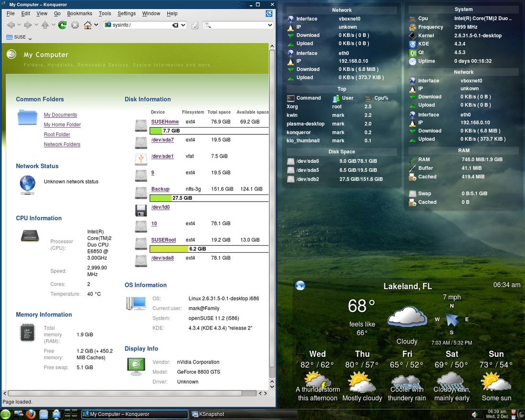
Task: Go up one level with the Up arrow
Action: (x=45, y=25)
